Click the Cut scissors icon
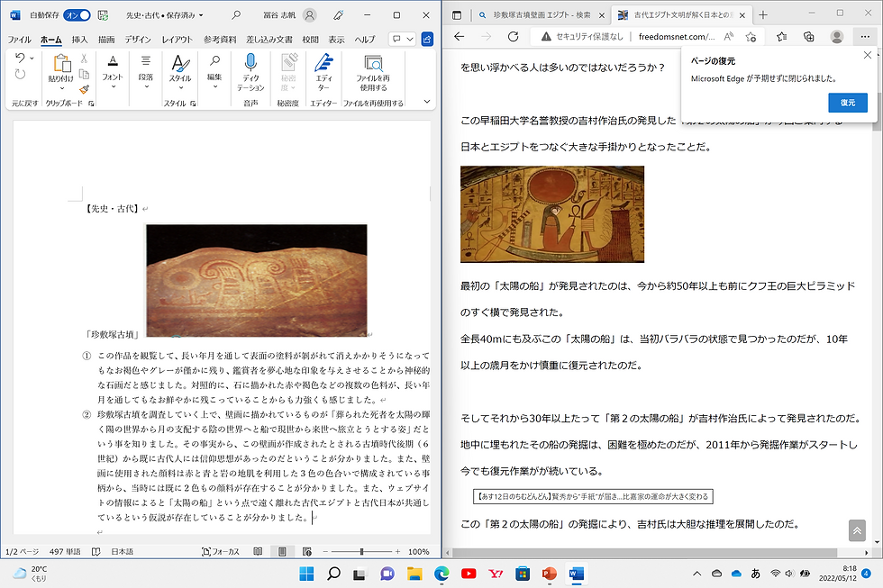The height and width of the screenshot is (588, 883). [84, 58]
